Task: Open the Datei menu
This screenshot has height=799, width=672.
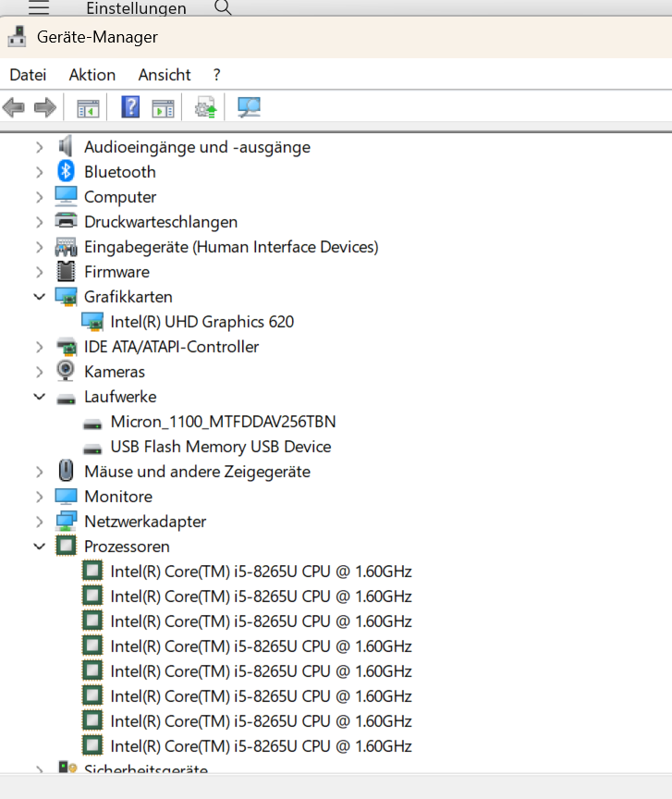Action: tap(28, 75)
